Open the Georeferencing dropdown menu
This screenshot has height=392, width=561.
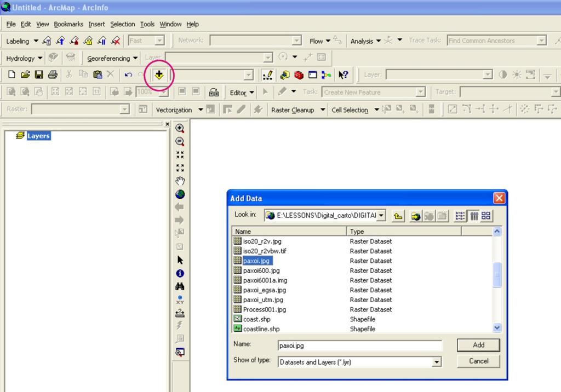[112, 58]
